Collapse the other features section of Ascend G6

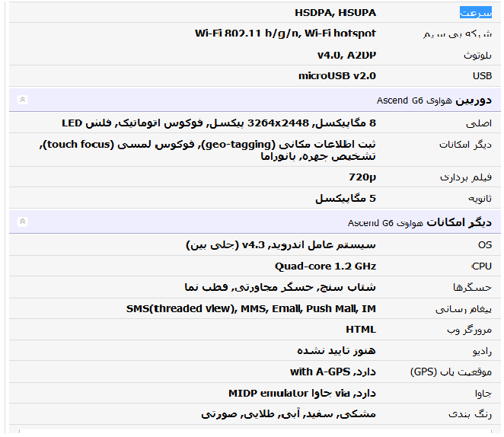point(23,222)
